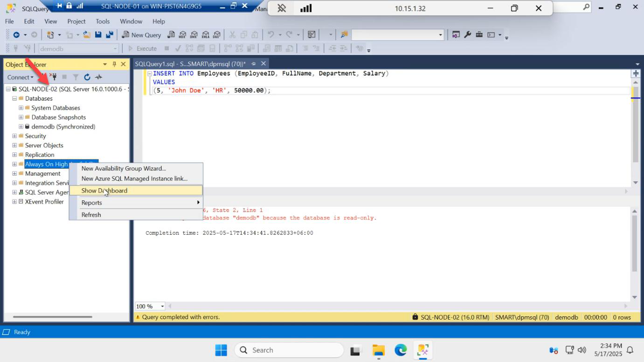Expand the System Databases folder

(x=21, y=108)
